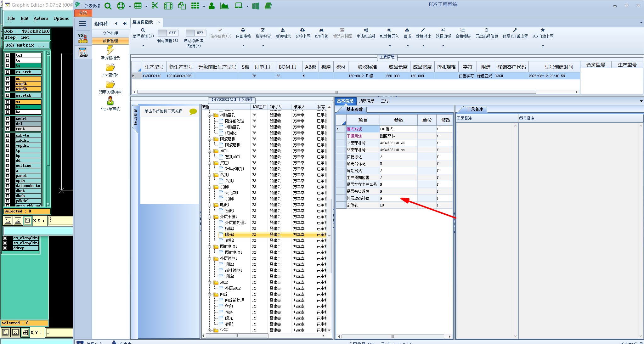Click the magnifier search icon in top toolbar
The height and width of the screenshot is (344, 644).
coord(108,6)
